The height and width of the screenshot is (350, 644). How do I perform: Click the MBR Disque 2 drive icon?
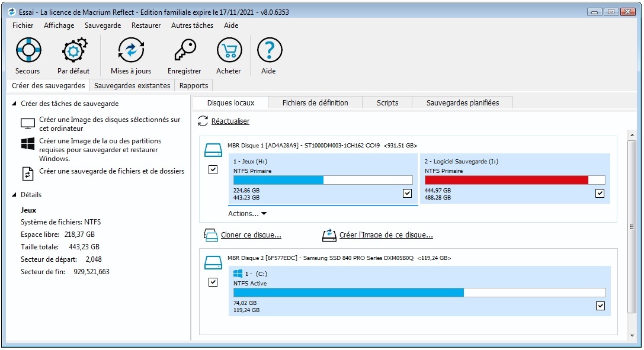[213, 262]
